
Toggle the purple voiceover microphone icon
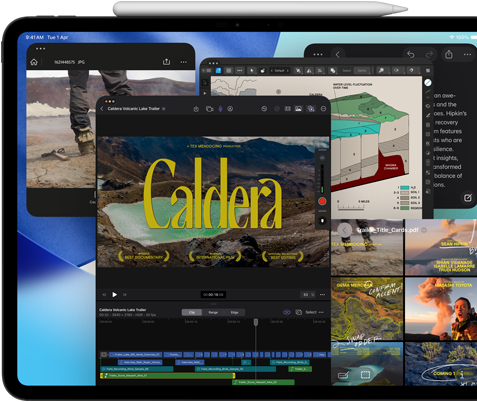click(220, 109)
